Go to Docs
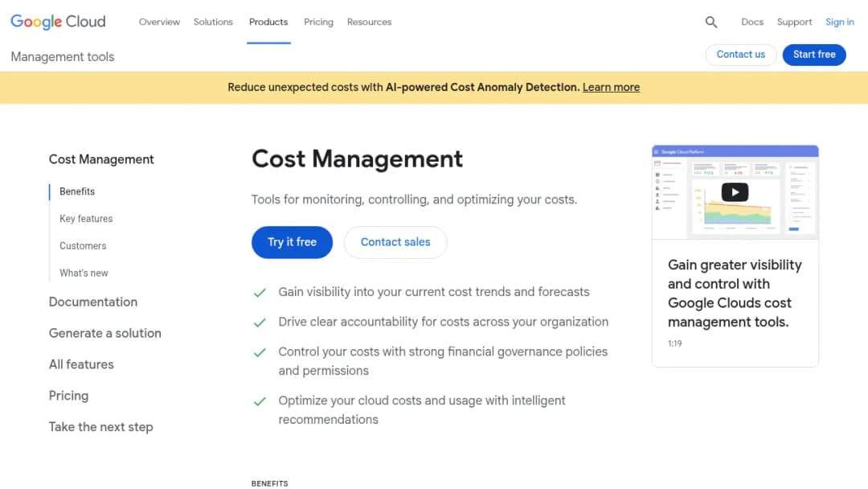The image size is (868, 489). click(x=752, y=23)
